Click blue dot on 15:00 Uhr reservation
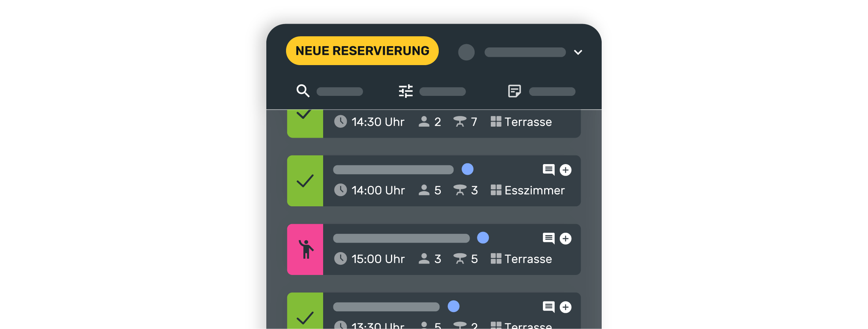The image size is (868, 329). click(x=483, y=238)
